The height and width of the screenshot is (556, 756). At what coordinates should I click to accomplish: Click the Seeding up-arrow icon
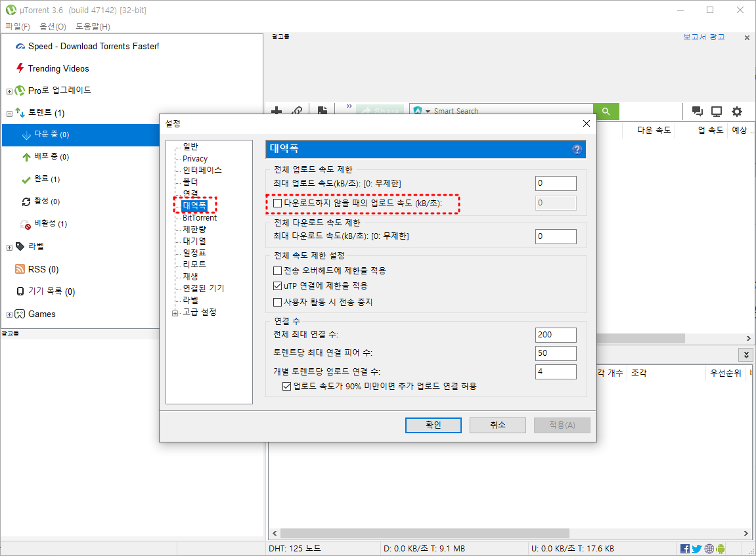click(26, 157)
